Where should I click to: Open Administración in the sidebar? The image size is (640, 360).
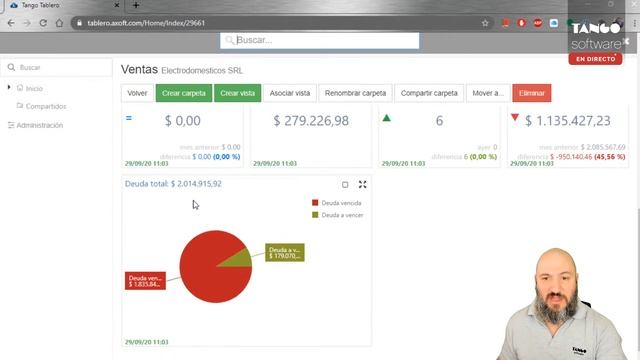tap(40, 125)
